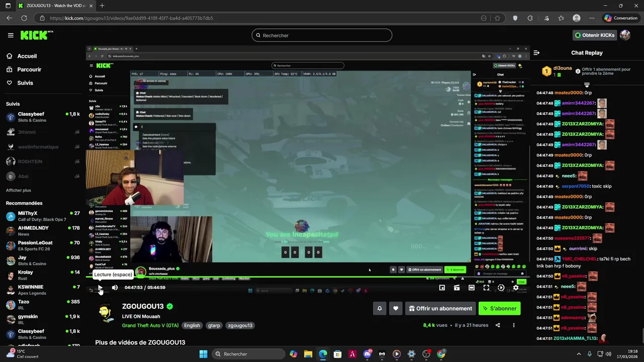Image resolution: width=644 pixels, height=362 pixels.
Task: Collapse the Chat Replay panel
Action: tap(536, 53)
